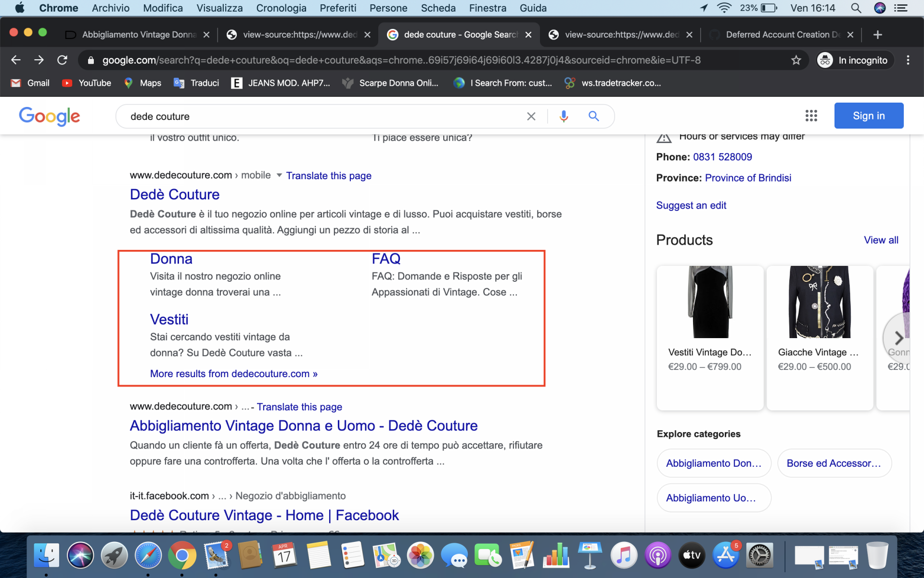Open the Gmail bookmark
This screenshot has height=578, width=924.
pyautogui.click(x=30, y=83)
